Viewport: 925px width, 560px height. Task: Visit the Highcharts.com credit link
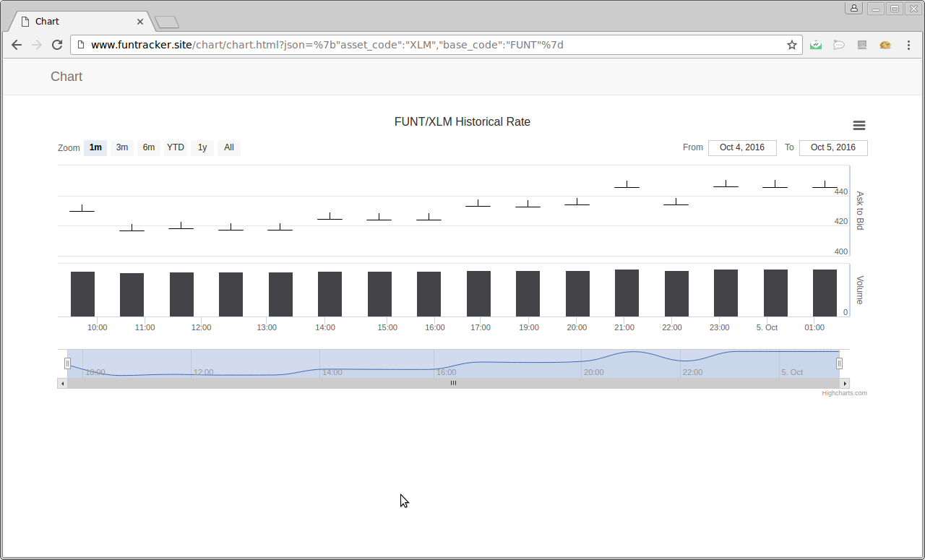click(844, 393)
